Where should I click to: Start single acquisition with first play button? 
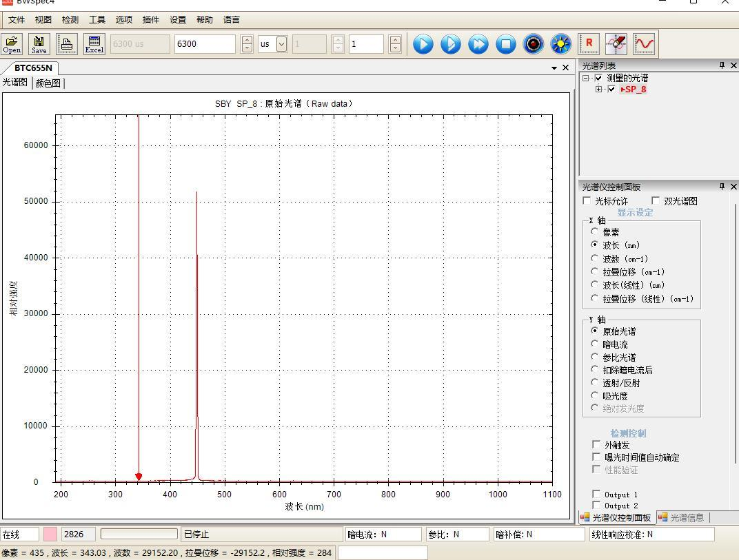point(423,44)
